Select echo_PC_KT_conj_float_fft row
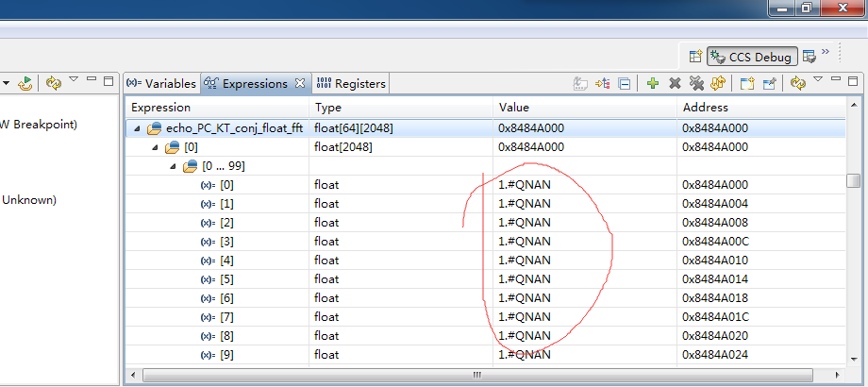Screen dimensions: 868x387 (486, 128)
